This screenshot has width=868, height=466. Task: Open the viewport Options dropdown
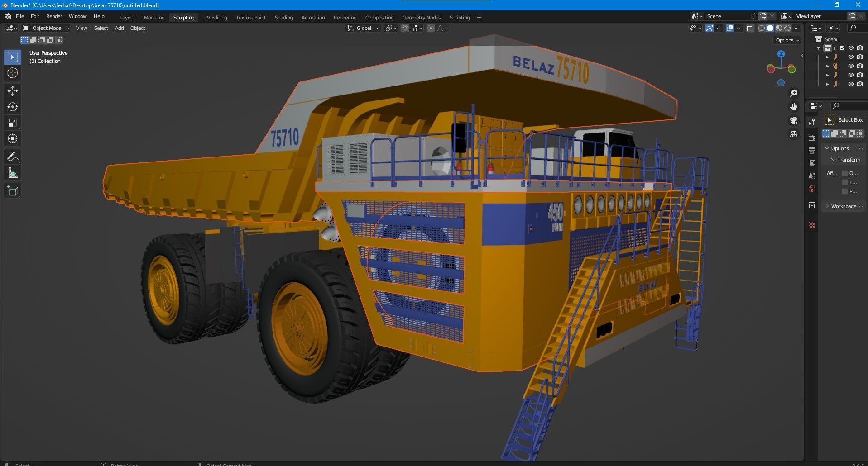(787, 40)
